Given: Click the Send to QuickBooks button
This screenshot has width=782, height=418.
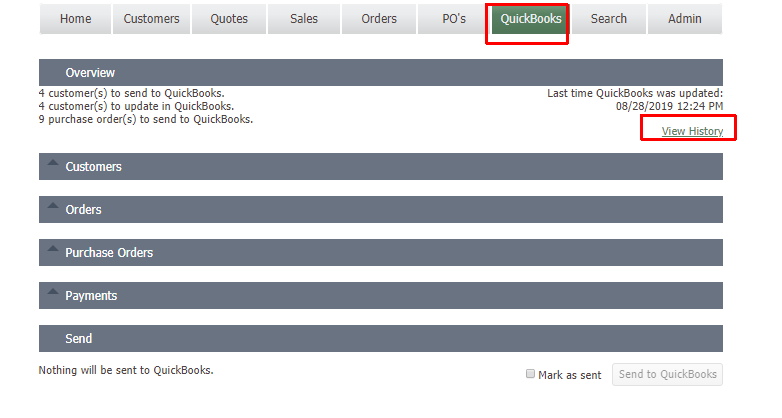Looking at the screenshot, I should coord(667,374).
